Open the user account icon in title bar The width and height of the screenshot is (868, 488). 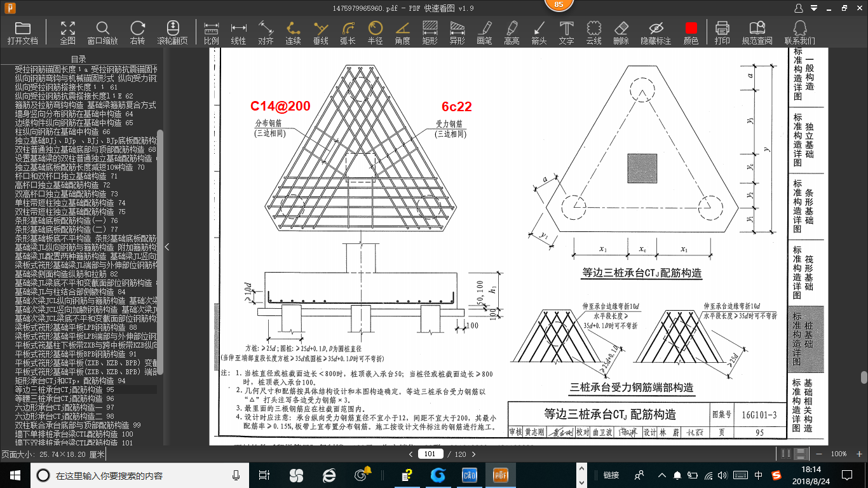tap(799, 8)
